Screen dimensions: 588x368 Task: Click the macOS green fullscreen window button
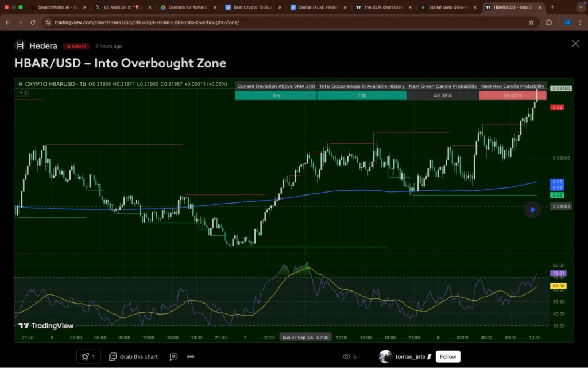(21, 7)
